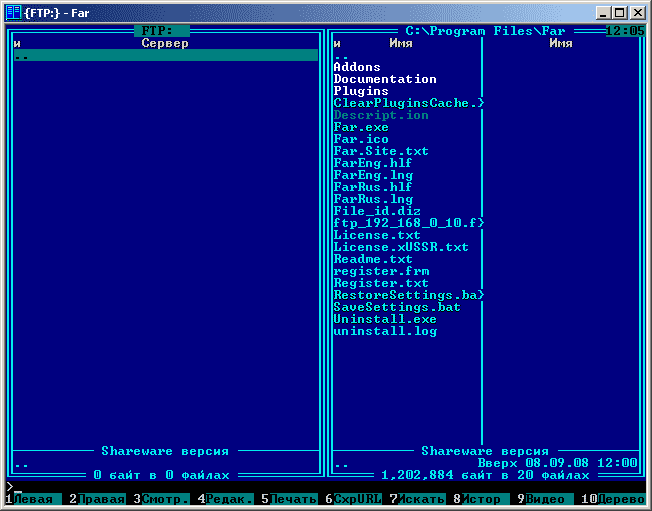Click the first Имя column header

pos(401,43)
